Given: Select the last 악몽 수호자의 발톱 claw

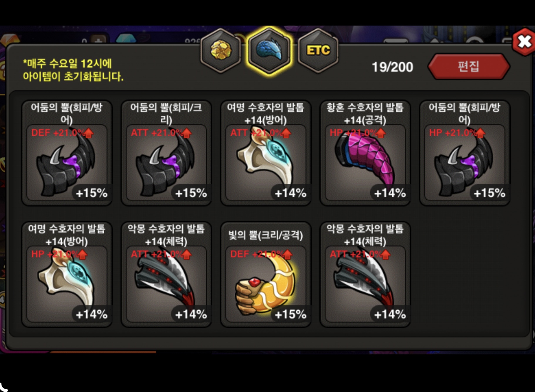Looking at the screenshot, I should pos(365,274).
